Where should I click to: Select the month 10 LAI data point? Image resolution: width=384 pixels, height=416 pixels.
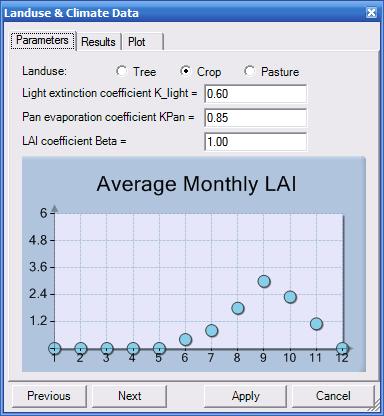coord(290,297)
